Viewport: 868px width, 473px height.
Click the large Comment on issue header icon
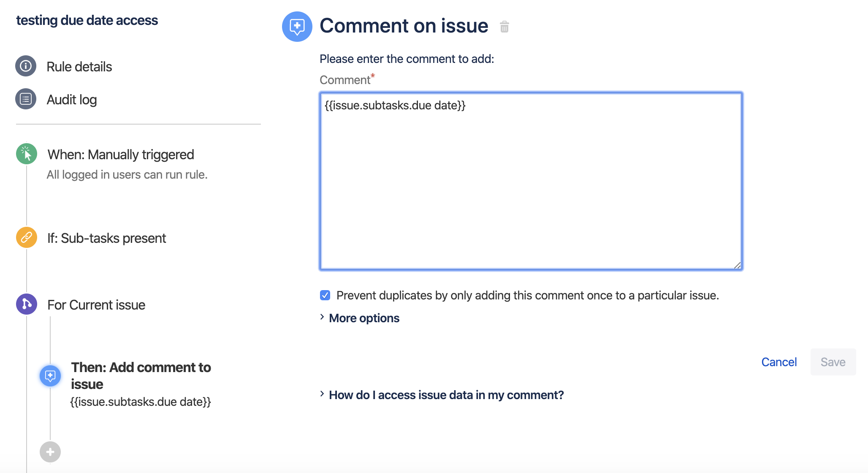pos(297,27)
